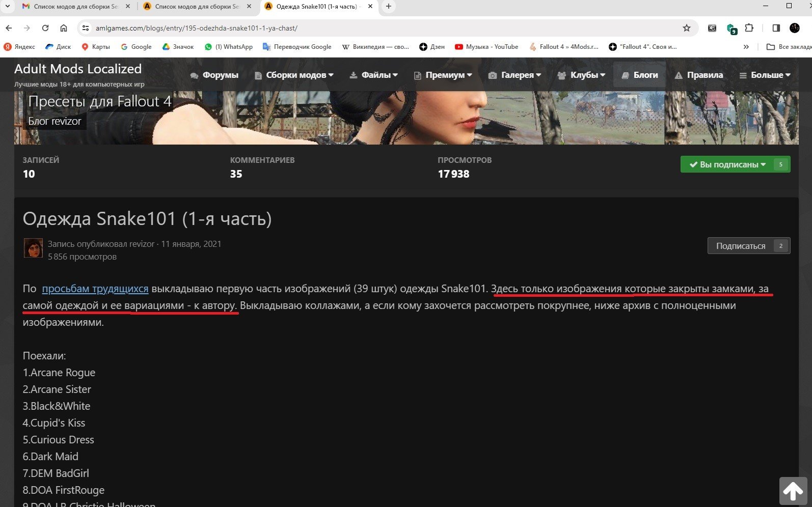Image resolution: width=812 pixels, height=507 pixels.
Task: Click 'Подписаться' to follow this entry
Action: (x=740, y=246)
